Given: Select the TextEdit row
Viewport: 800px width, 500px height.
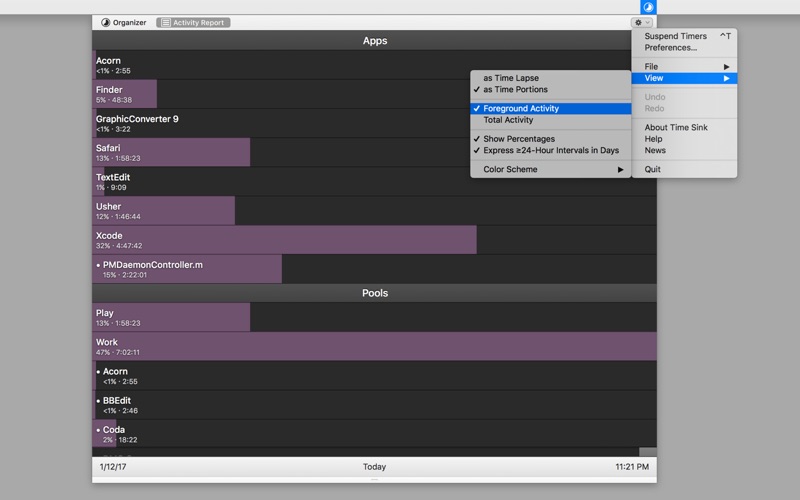Looking at the screenshot, I should (374, 181).
